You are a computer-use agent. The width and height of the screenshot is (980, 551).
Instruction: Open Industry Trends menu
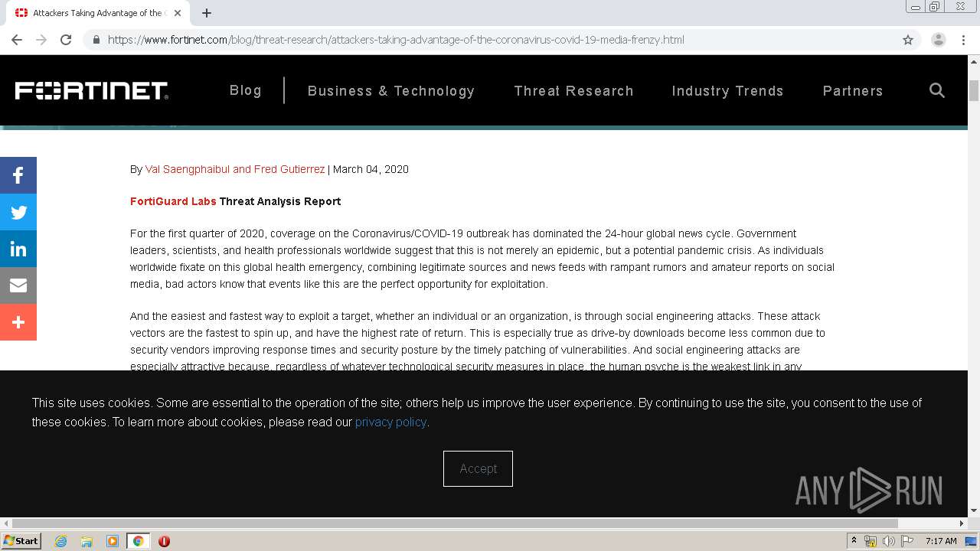point(727,91)
